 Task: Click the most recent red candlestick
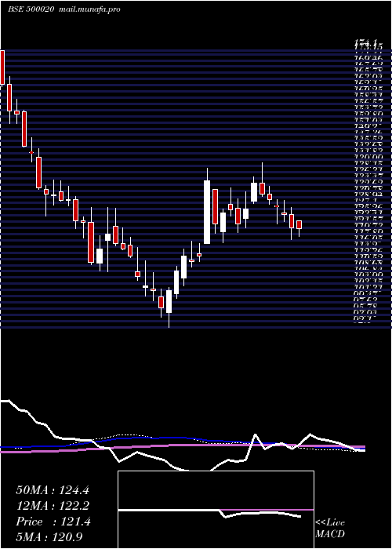click(299, 225)
